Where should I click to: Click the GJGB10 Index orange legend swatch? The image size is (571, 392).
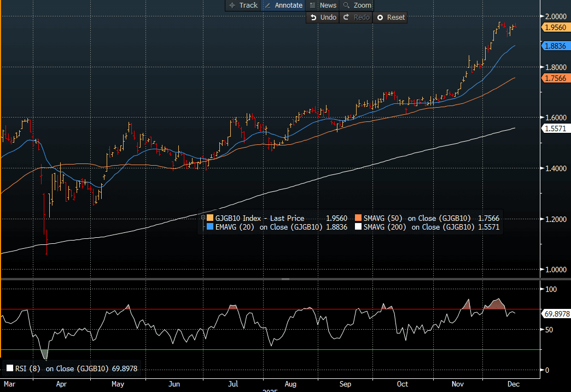(211, 219)
